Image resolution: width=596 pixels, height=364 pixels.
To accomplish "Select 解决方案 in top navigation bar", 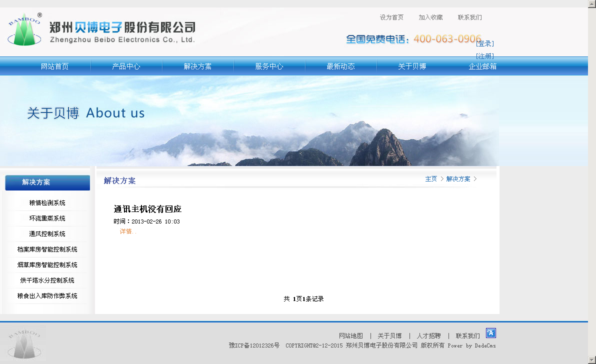I will pyautogui.click(x=197, y=66).
